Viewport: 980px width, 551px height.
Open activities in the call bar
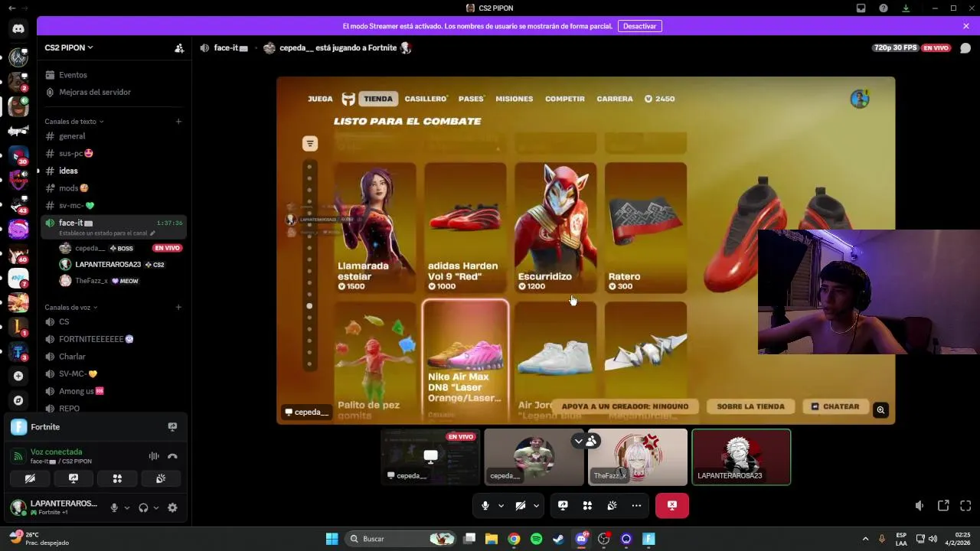point(587,505)
